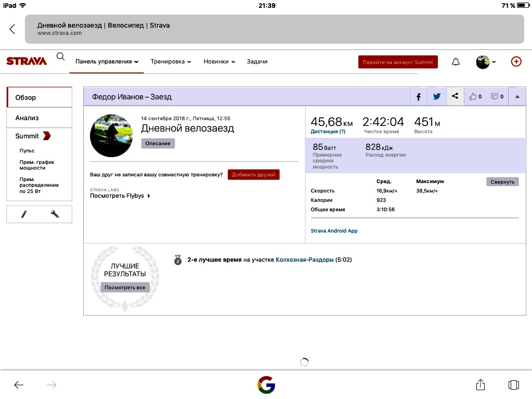Click the Свернуть button
The image size is (532, 399).
502,182
